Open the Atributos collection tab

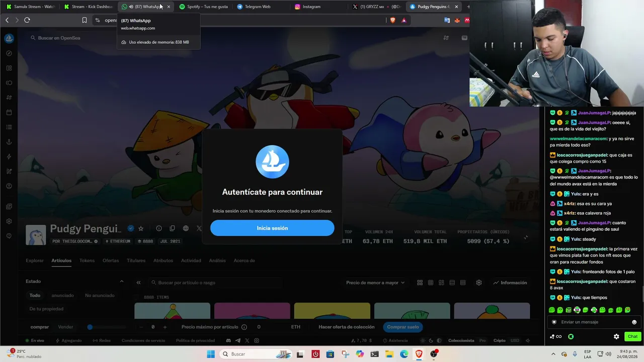pos(163,260)
